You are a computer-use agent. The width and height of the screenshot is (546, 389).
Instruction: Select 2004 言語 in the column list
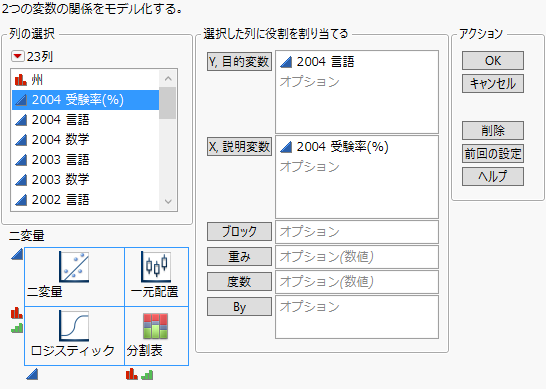point(85,120)
